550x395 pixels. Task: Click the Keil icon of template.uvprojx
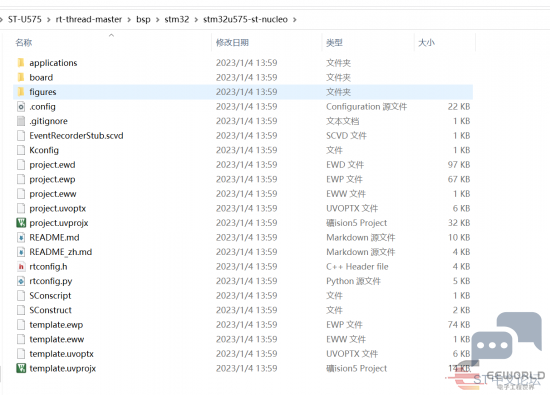point(21,368)
